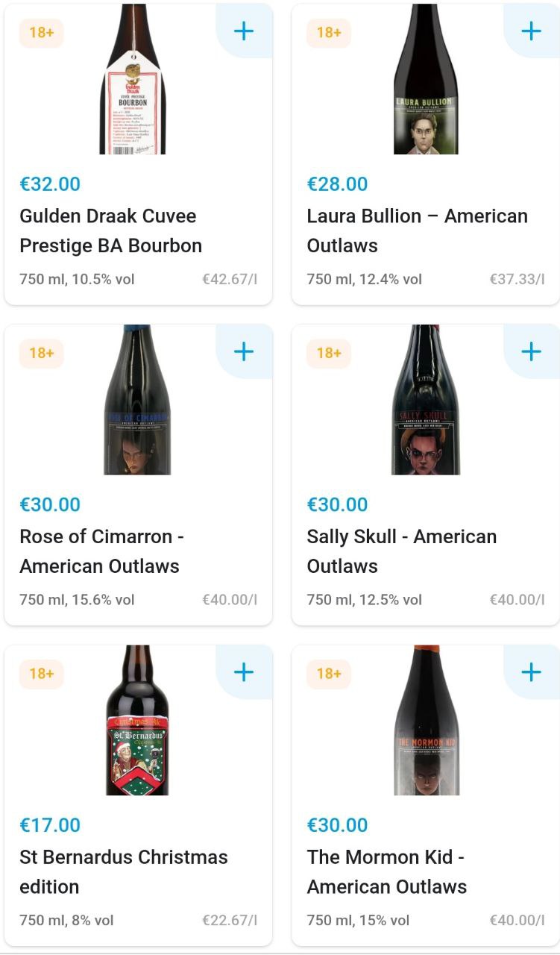Viewport: 560px width, 955px height.
Task: Add Laura Bullion beer to cart
Action: (531, 31)
